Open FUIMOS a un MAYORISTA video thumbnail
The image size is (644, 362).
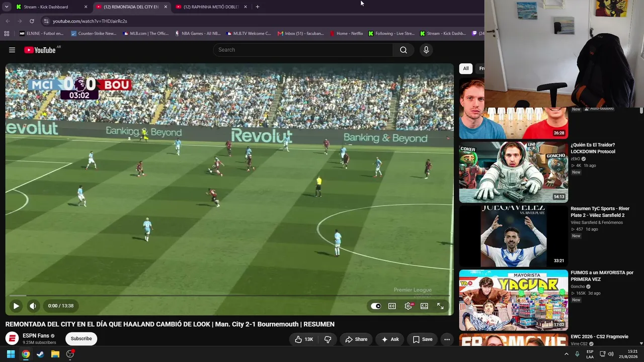513,300
